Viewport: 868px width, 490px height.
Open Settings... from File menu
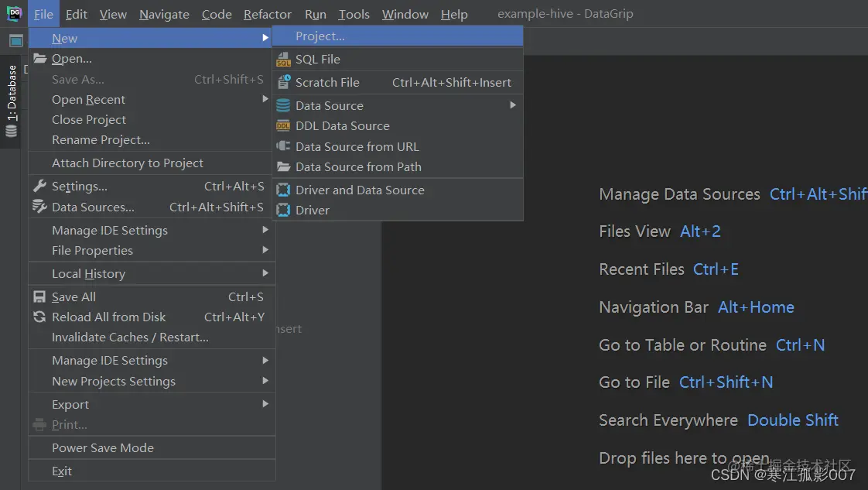click(152, 186)
